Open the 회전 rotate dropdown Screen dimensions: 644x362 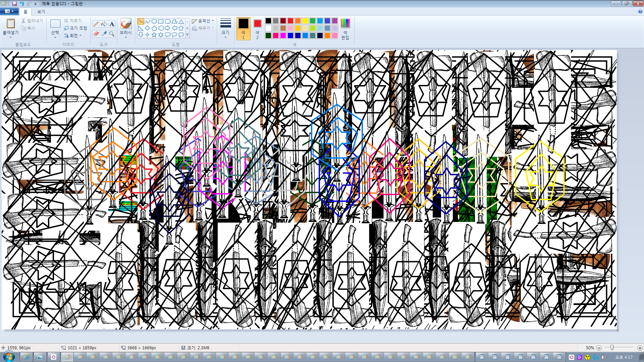(73, 36)
